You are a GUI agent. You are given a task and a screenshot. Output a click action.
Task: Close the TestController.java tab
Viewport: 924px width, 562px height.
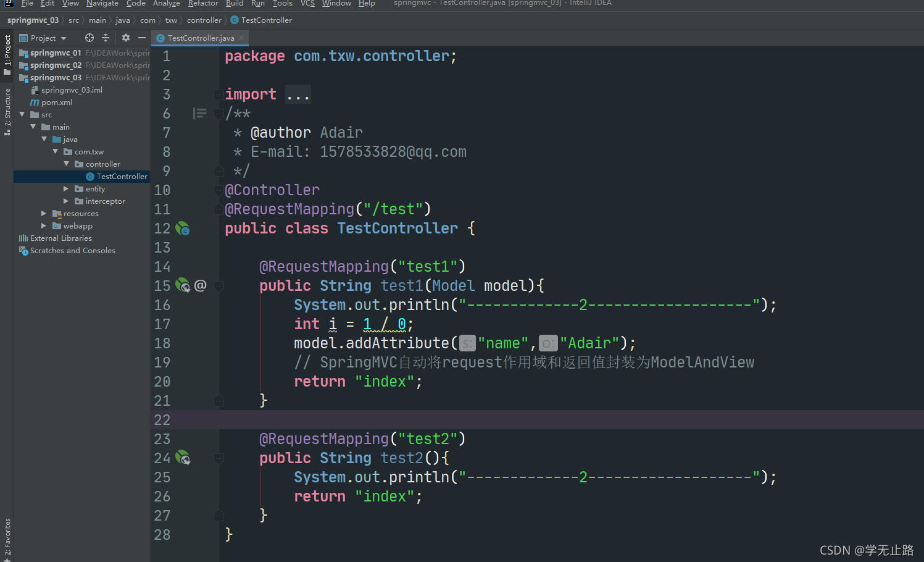(241, 38)
